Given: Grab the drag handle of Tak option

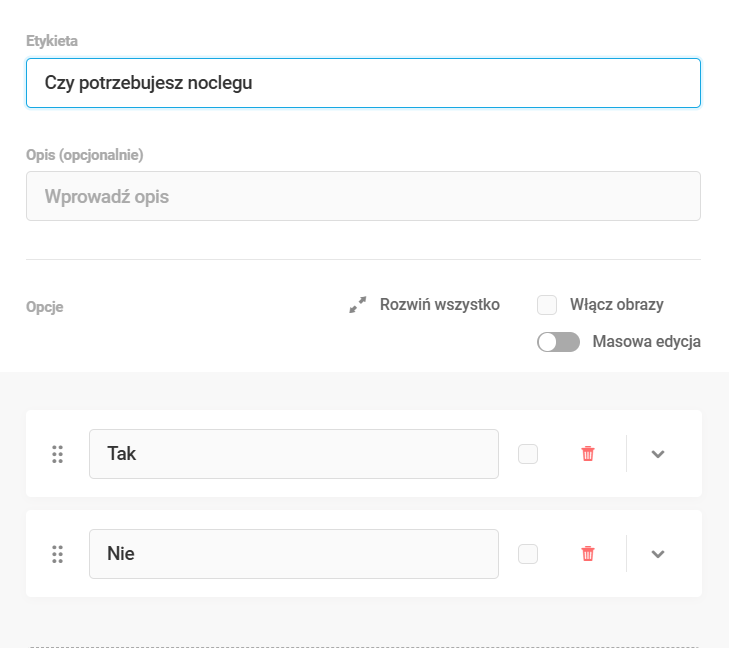Looking at the screenshot, I should click(x=57, y=454).
